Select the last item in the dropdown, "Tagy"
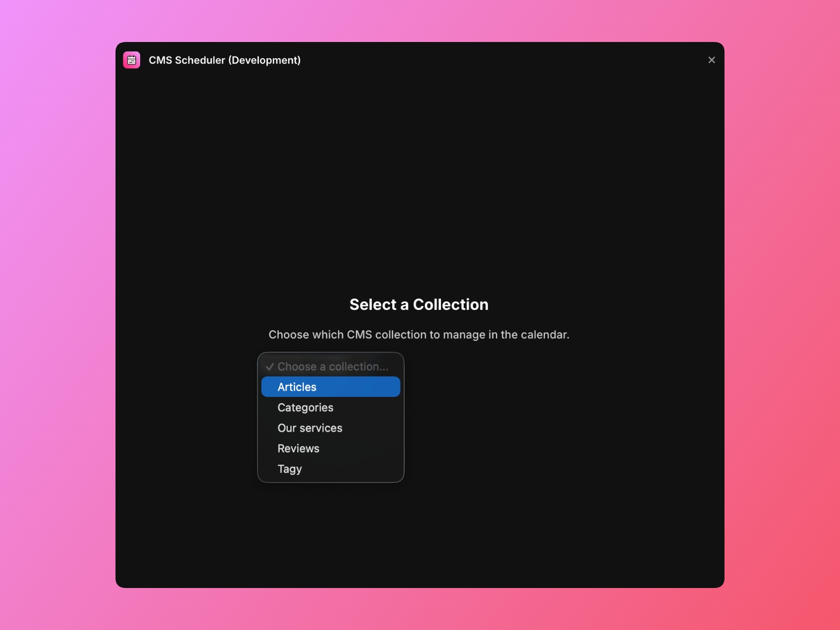 click(289, 469)
